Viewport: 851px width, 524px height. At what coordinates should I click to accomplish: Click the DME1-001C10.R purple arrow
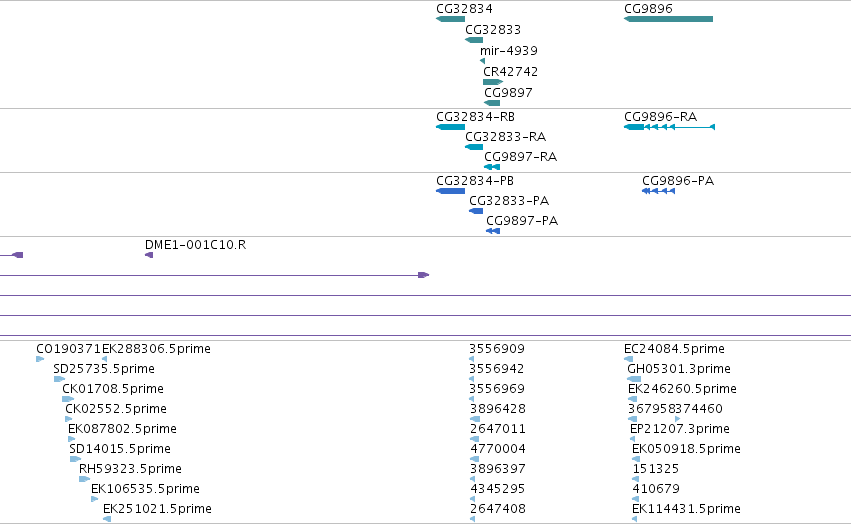click(149, 255)
